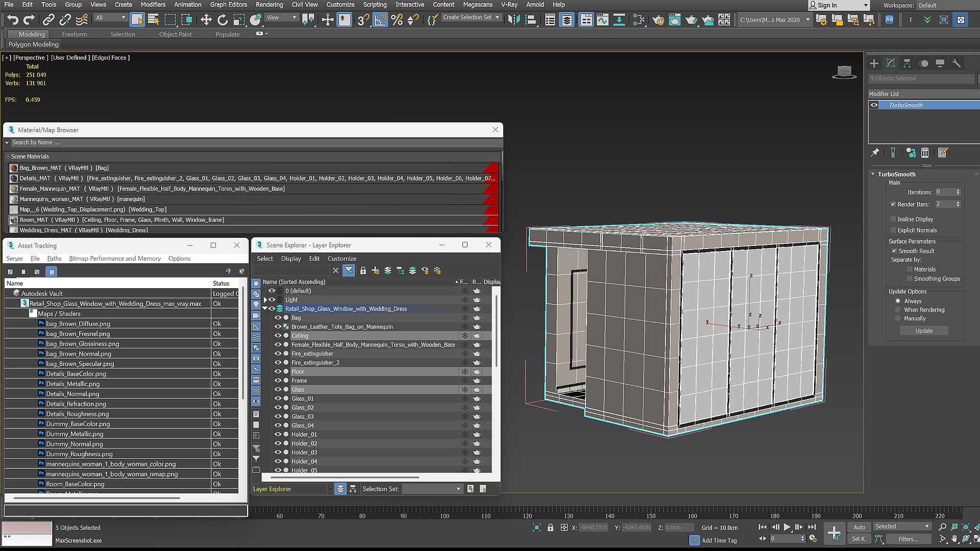Collapse the Retail_Shop_Glass_Window_with_Wedding_Dress layer
The height and width of the screenshot is (551, 980).
click(265, 309)
